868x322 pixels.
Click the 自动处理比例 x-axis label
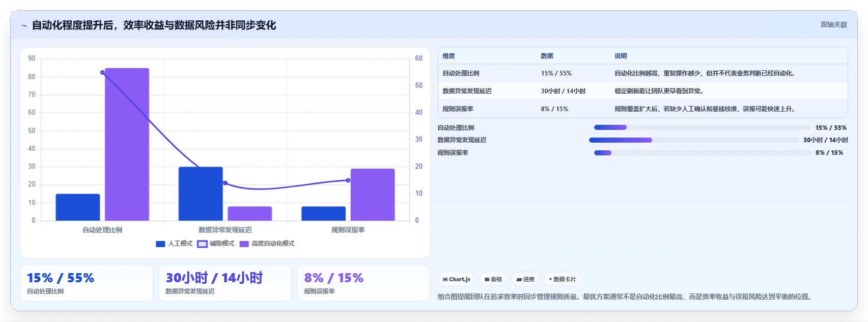click(x=102, y=230)
